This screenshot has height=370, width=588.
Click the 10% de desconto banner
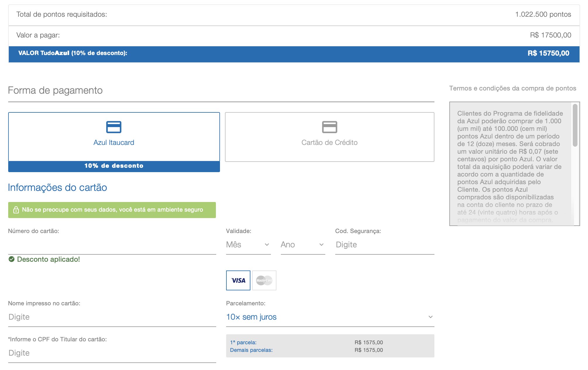(114, 166)
